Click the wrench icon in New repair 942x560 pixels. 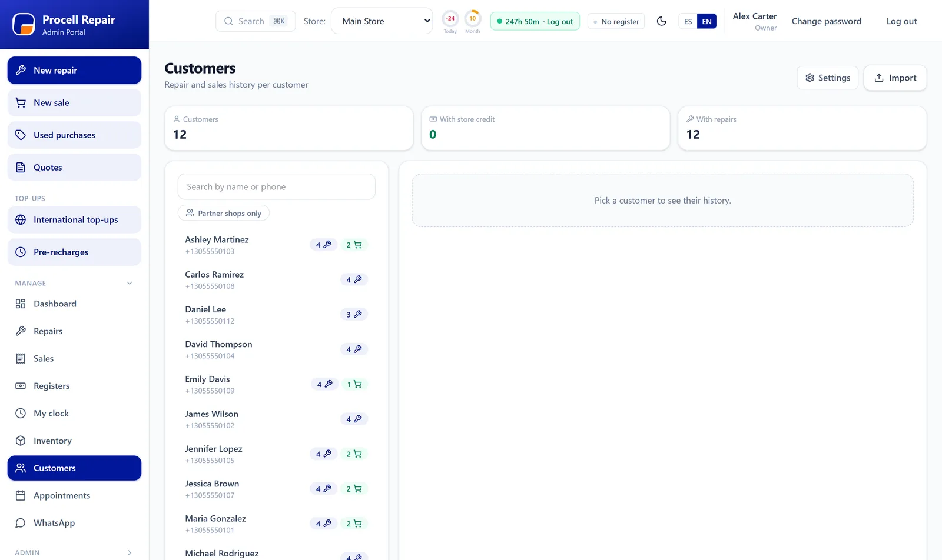coord(21,70)
